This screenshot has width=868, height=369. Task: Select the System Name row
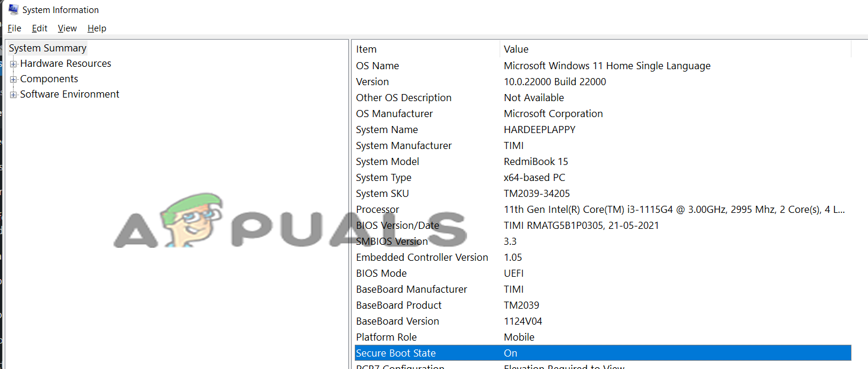[x=603, y=130]
